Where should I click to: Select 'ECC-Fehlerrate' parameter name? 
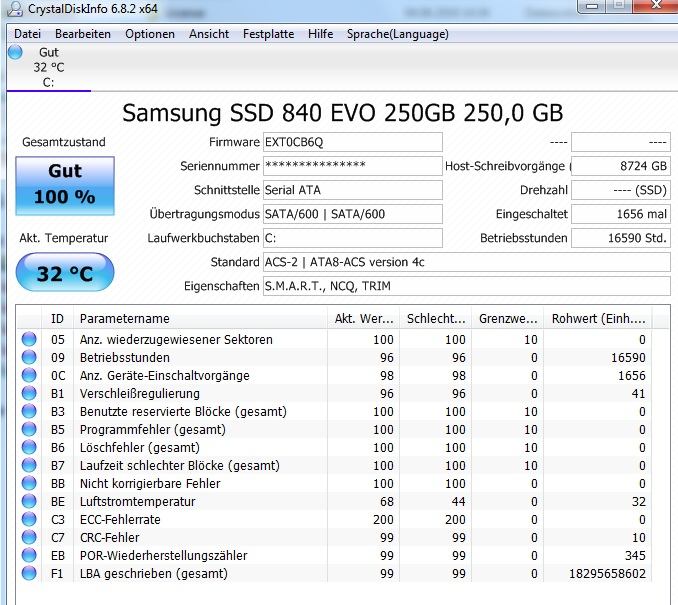[x=120, y=520]
